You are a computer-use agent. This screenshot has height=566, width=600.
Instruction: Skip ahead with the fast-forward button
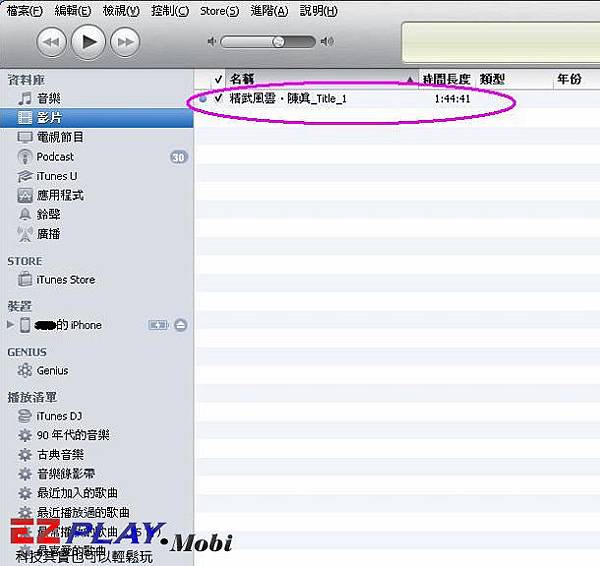pyautogui.click(x=125, y=42)
